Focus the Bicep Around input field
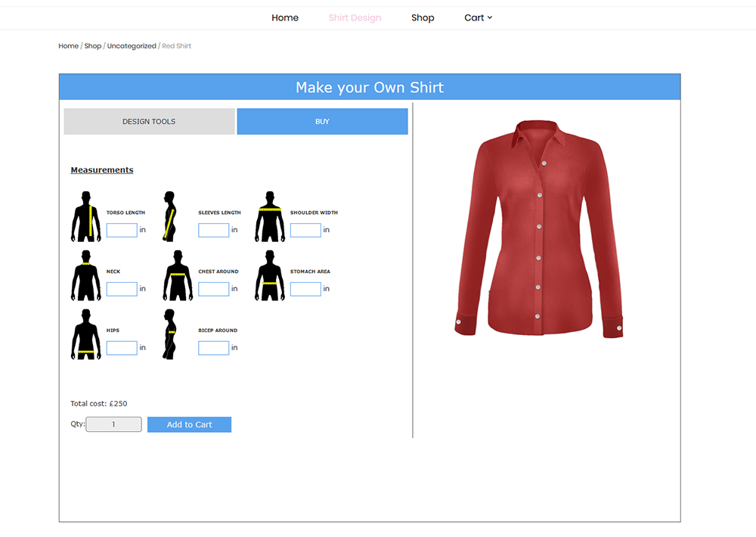The image size is (756, 537). [214, 348]
